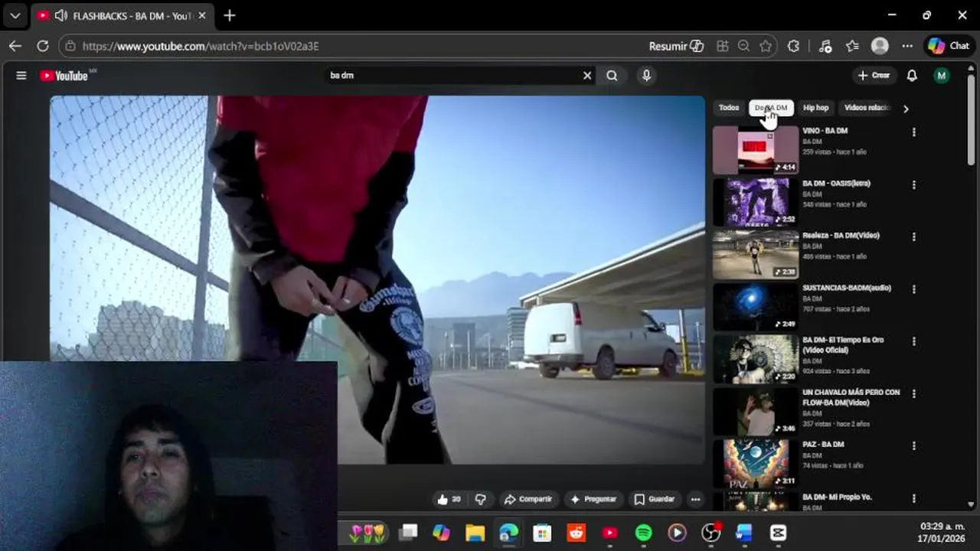This screenshot has height=551, width=980.
Task: Open the media control music-note icon
Action: click(x=825, y=46)
